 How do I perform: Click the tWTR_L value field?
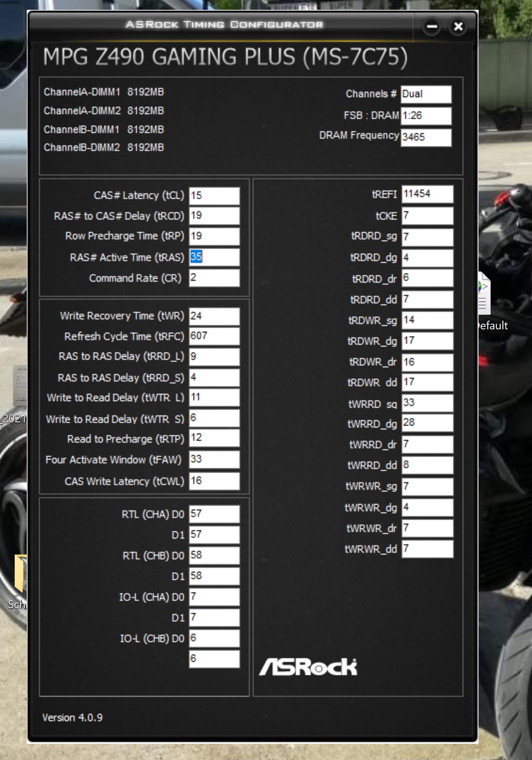pos(214,398)
